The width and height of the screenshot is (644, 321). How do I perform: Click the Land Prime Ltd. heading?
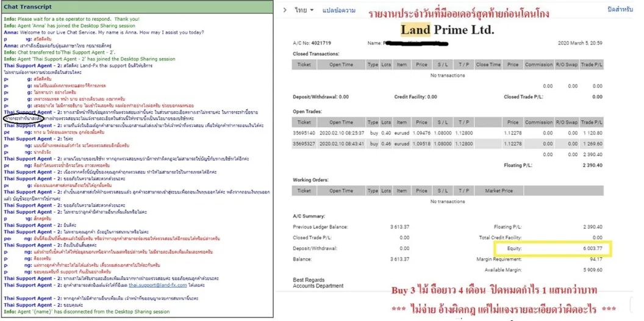[x=447, y=29]
